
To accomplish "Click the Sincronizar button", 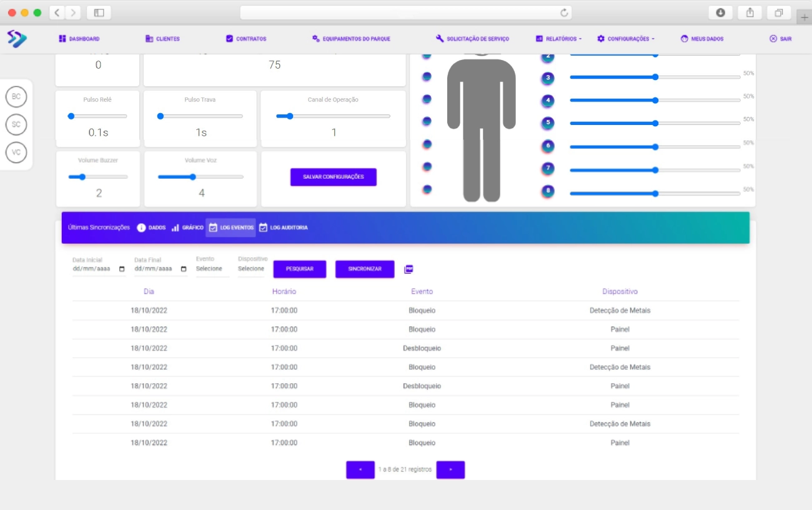I will (365, 269).
